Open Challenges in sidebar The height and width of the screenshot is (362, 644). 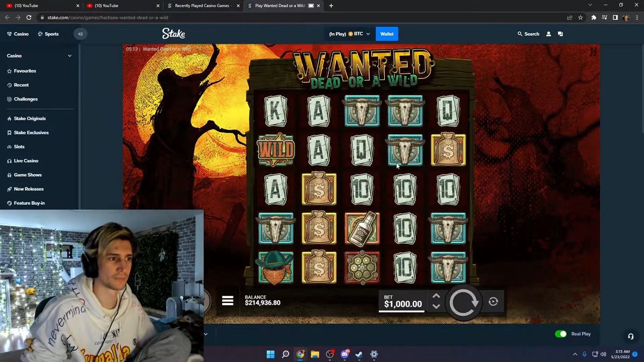(22, 99)
